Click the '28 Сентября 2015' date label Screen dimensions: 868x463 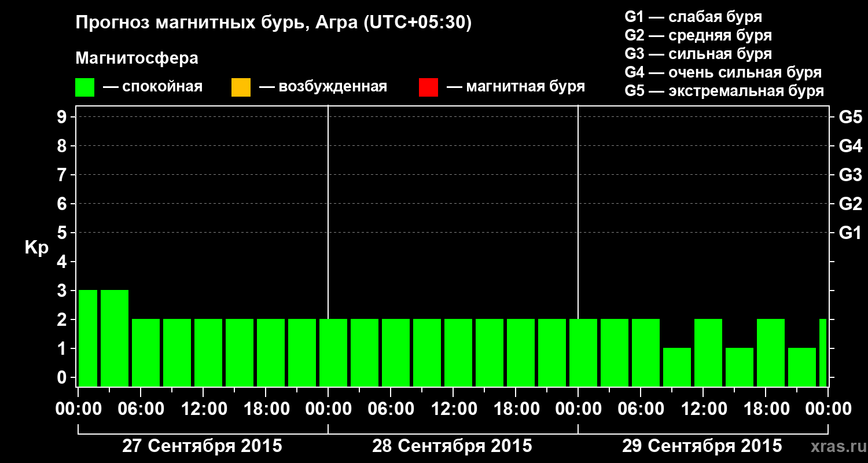(452, 446)
